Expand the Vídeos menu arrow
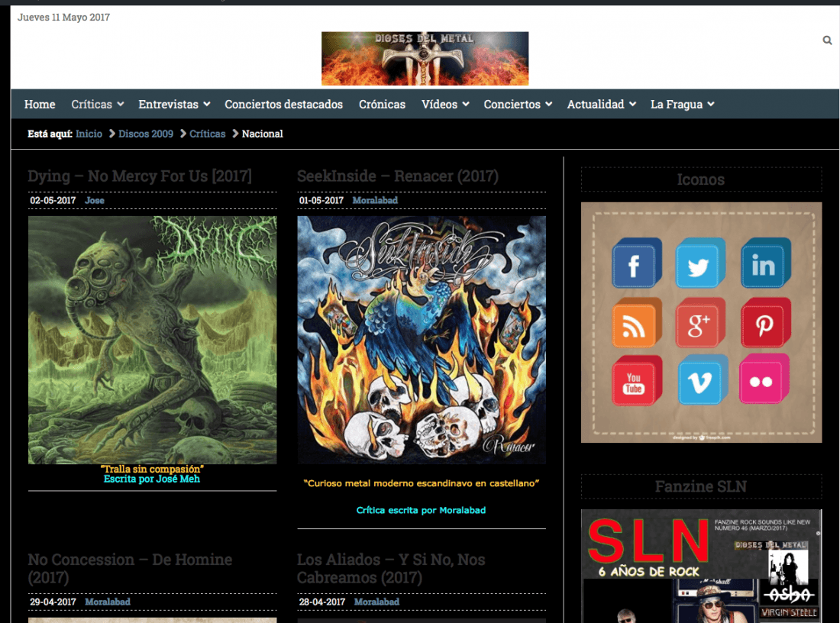 pos(466,104)
